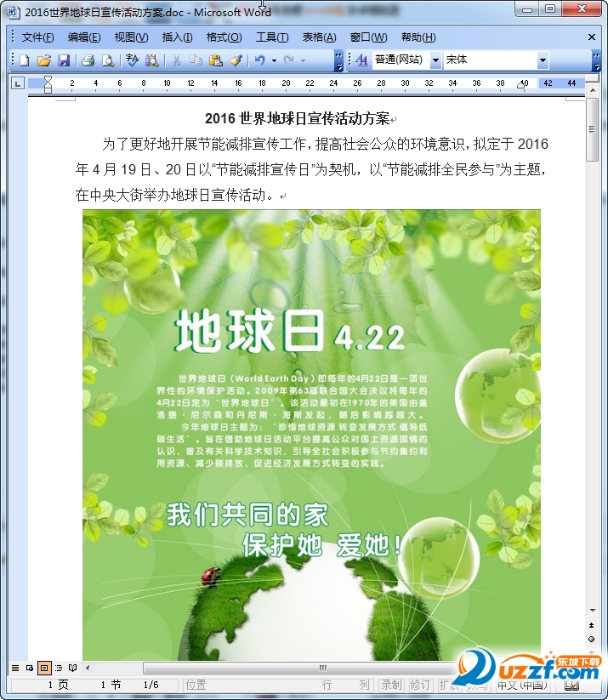
Task: Click the horizontal scrollbar thumb
Action: click(322, 668)
